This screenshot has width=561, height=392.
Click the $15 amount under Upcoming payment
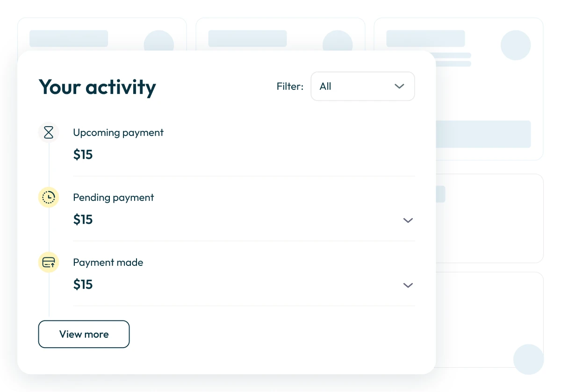click(83, 155)
